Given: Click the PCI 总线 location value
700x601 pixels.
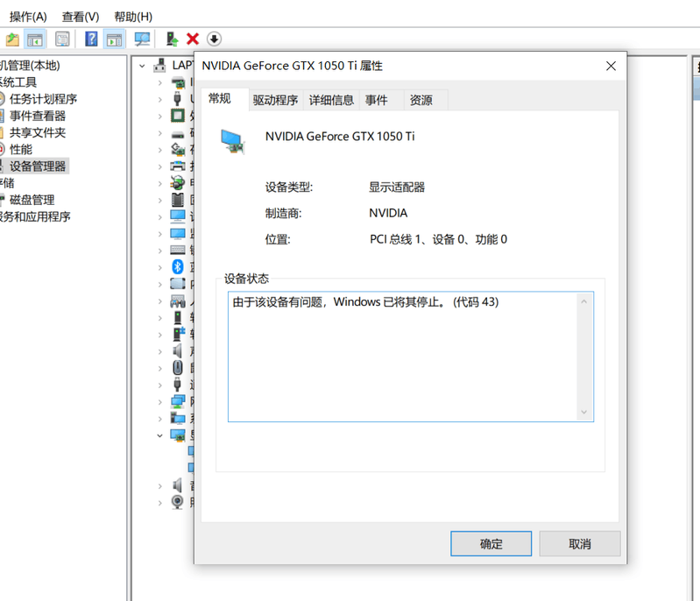Looking at the screenshot, I should point(438,239).
